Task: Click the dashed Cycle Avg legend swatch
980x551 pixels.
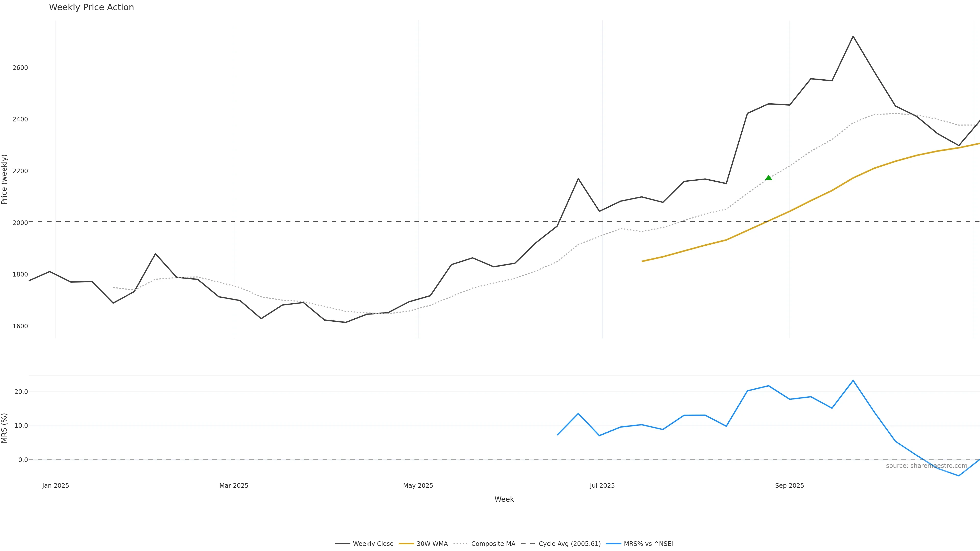Action: click(528, 544)
